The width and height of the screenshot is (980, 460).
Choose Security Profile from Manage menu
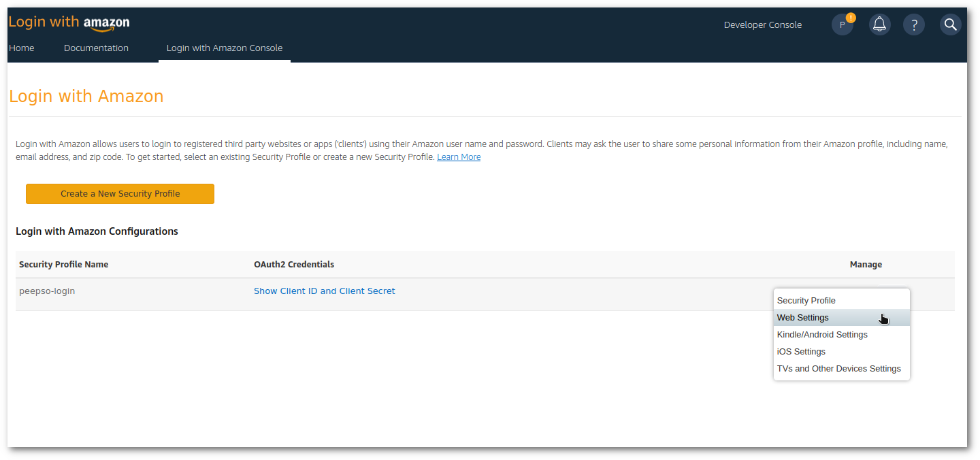[x=842, y=301]
